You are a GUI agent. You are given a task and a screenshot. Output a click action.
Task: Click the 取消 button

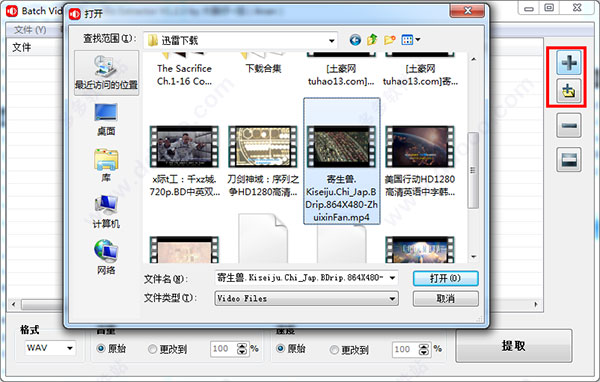pyautogui.click(x=445, y=299)
